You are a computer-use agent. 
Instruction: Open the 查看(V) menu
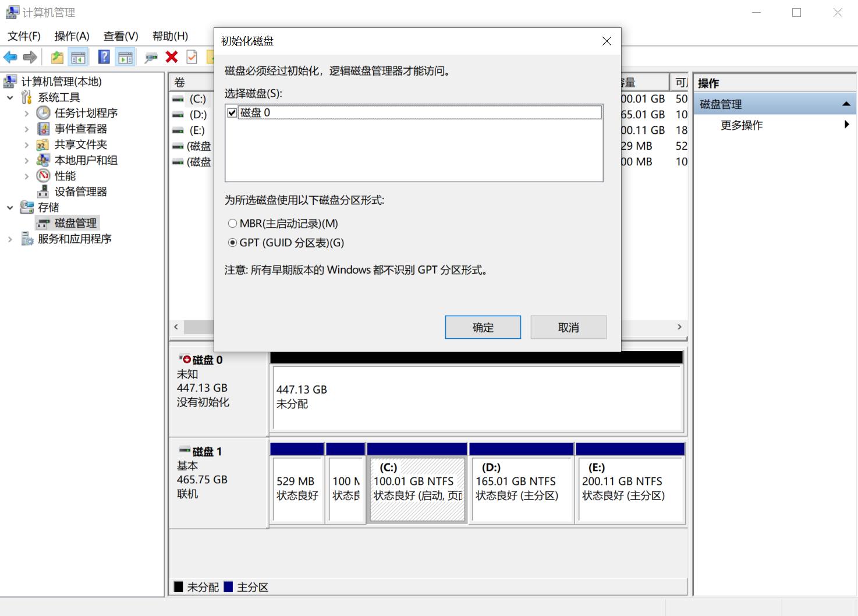pos(119,36)
